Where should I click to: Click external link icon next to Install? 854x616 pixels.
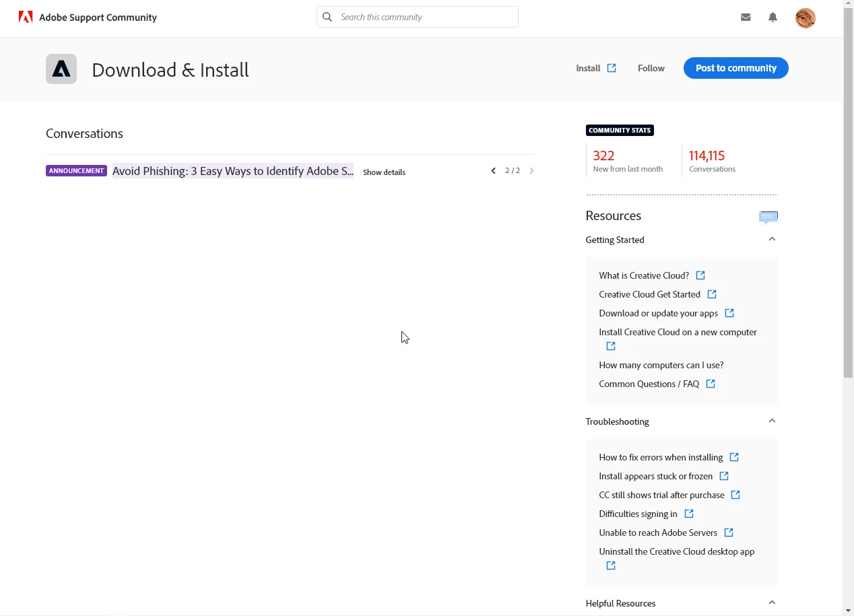coord(612,68)
